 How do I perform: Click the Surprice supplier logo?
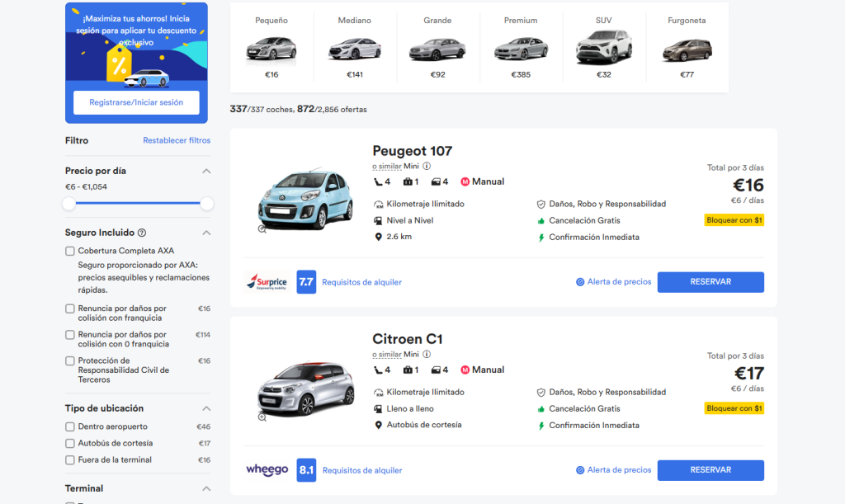click(266, 282)
